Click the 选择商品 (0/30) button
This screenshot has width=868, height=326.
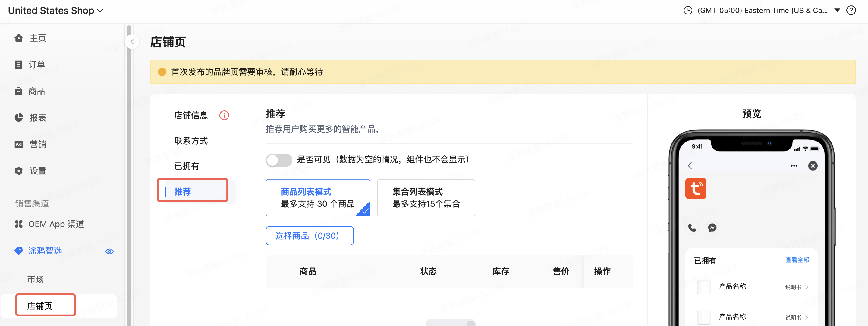coord(310,235)
